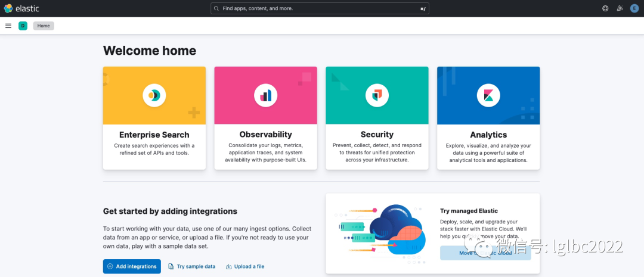Open the green D space selector
Image resolution: width=644 pixels, height=277 pixels.
tap(23, 26)
